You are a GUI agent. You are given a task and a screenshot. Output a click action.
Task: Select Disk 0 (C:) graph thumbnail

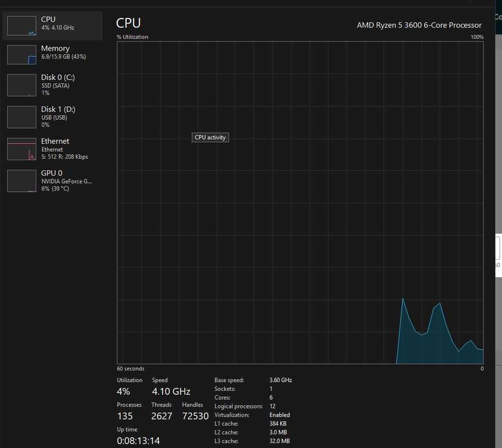(22, 85)
